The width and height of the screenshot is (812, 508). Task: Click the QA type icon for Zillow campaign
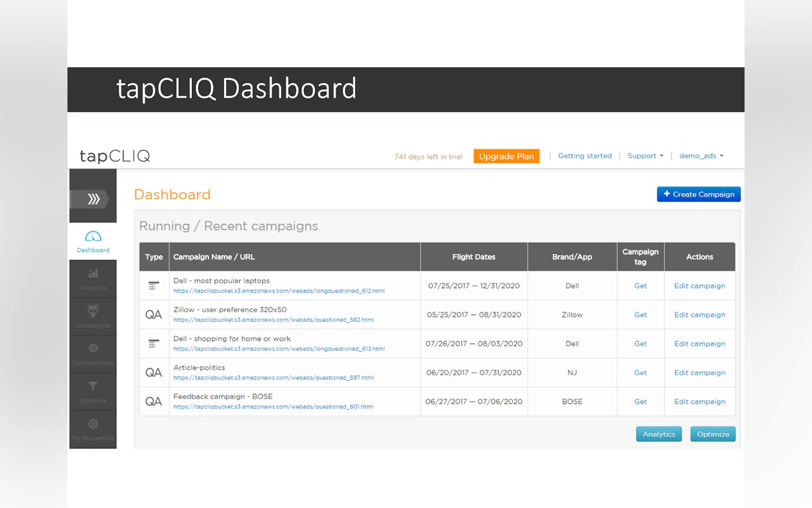[154, 315]
